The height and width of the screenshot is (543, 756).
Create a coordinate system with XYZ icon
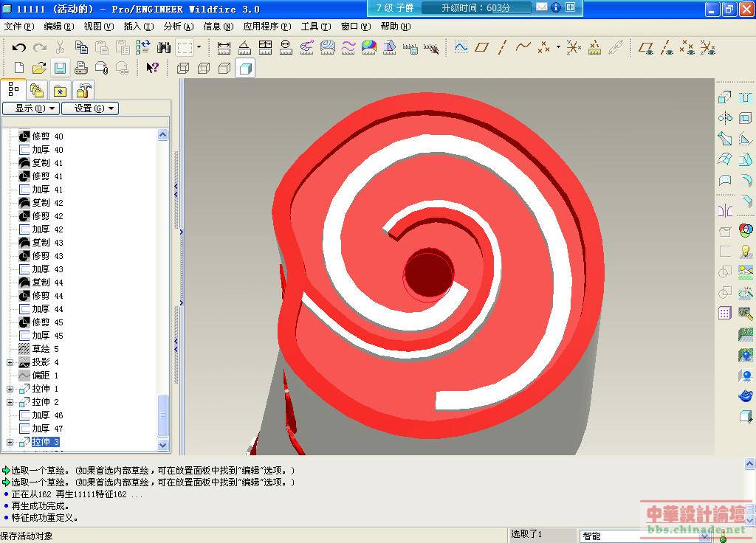574,47
